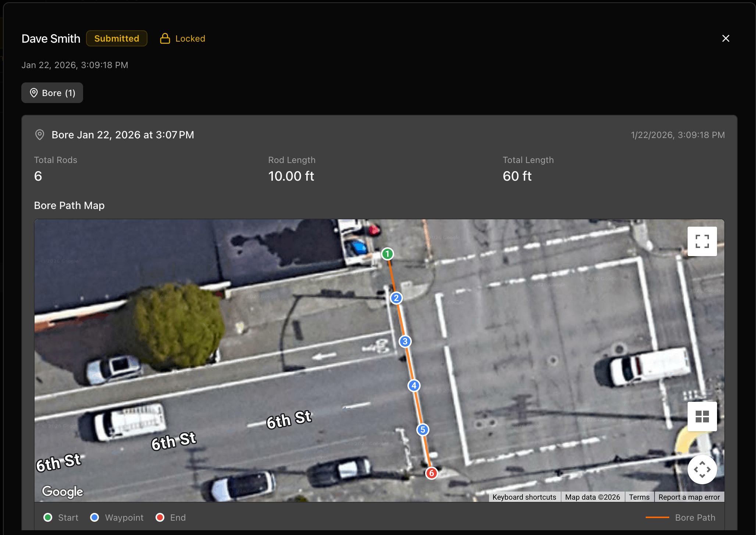Click the red end marker 6

[431, 473]
